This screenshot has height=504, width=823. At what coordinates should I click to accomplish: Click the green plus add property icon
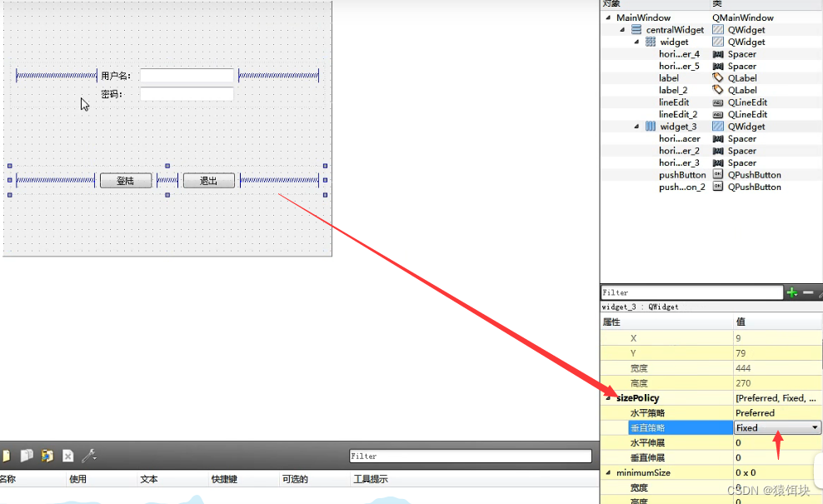[x=792, y=292]
